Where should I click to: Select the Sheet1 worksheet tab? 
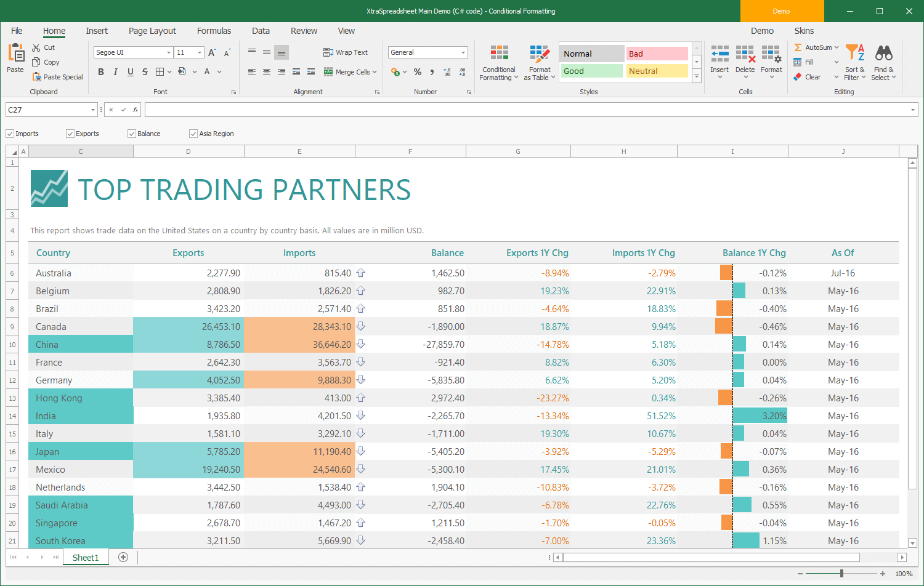coord(85,557)
